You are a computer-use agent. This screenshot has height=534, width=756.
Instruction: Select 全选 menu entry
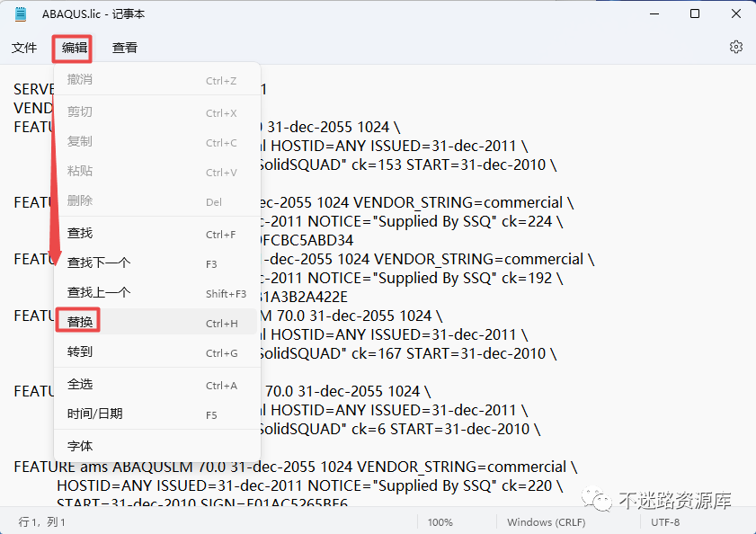pos(156,385)
